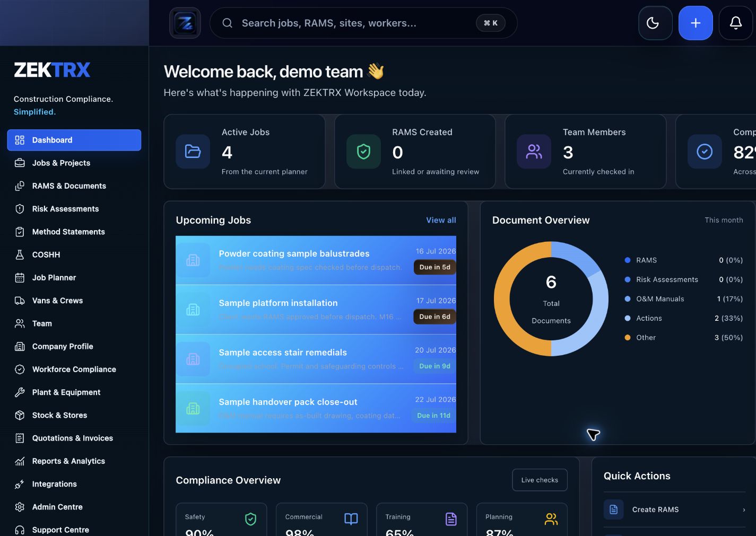Click the O&M Manuals legend entry
The image size is (756, 536).
coord(684,299)
